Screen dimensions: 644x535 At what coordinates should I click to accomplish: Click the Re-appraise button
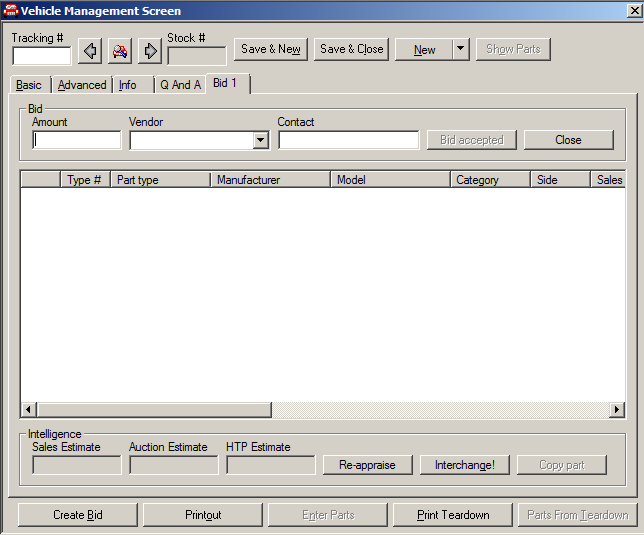point(367,465)
